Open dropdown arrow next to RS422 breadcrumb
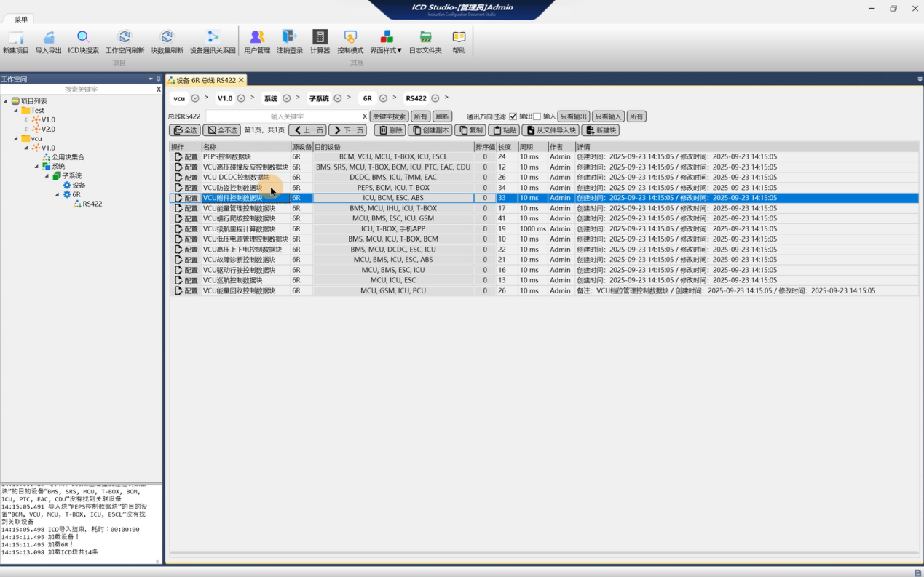924x577 pixels. click(x=435, y=98)
